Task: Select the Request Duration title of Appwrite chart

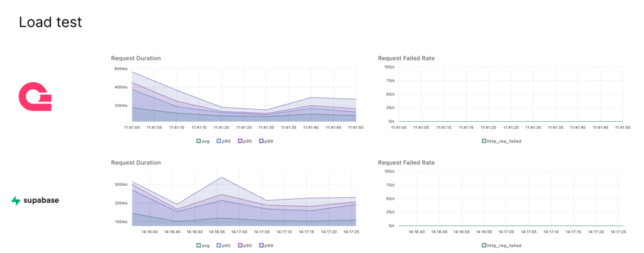Action: (x=136, y=58)
